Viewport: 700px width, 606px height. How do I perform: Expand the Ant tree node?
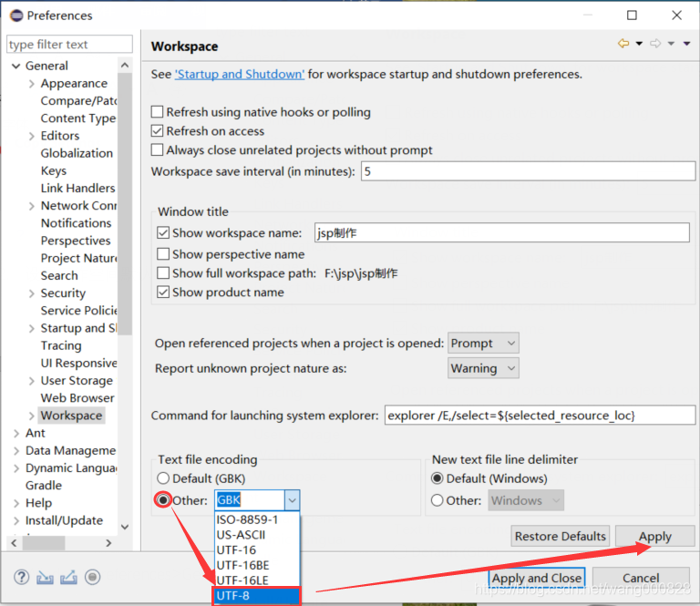click(x=16, y=433)
